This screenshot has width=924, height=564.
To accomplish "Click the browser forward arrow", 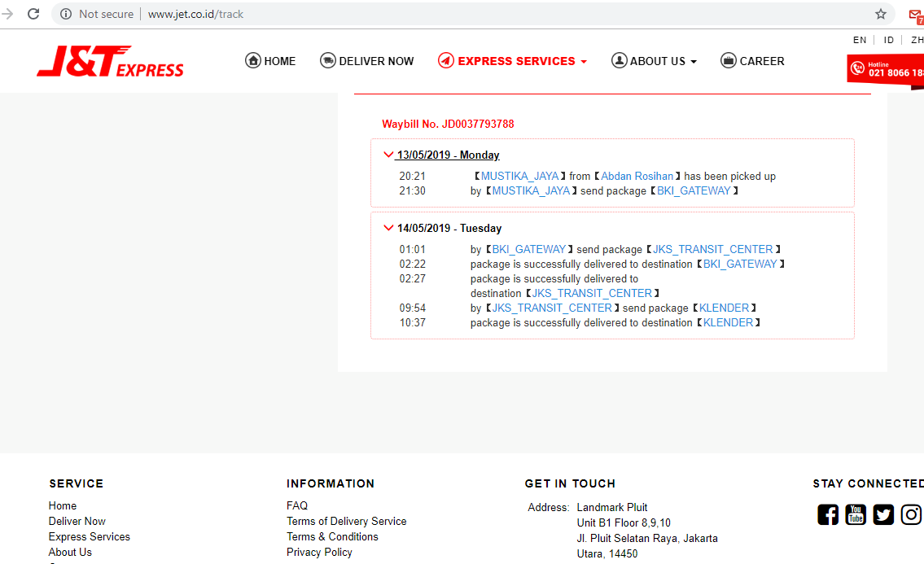I will [x=7, y=14].
